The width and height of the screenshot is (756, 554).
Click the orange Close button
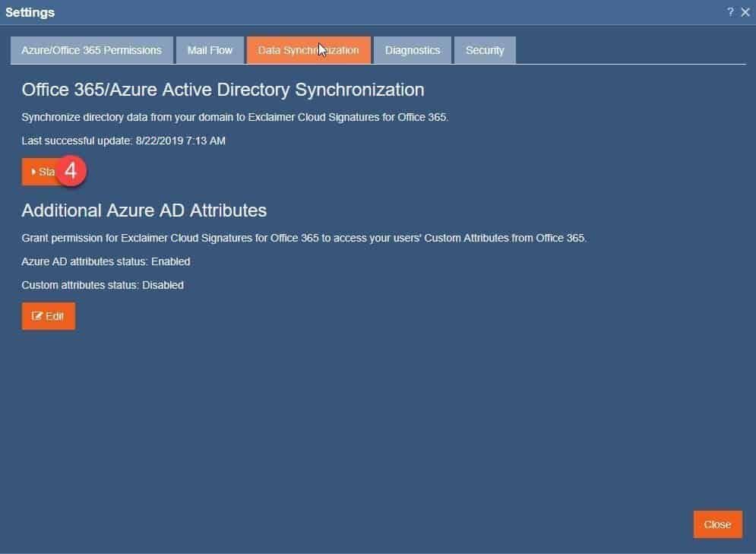tap(717, 524)
